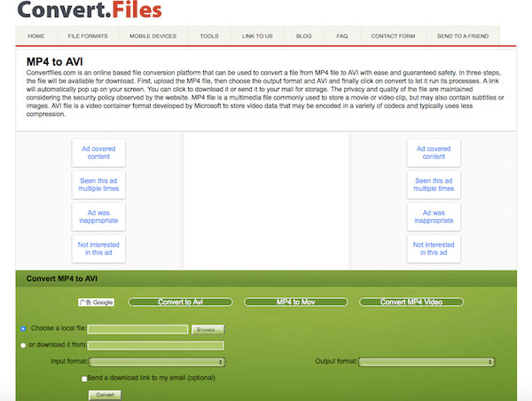Viewport: 532px width, 401px height.
Task: Follow the Convert to Avi ad link
Action: coord(181,302)
